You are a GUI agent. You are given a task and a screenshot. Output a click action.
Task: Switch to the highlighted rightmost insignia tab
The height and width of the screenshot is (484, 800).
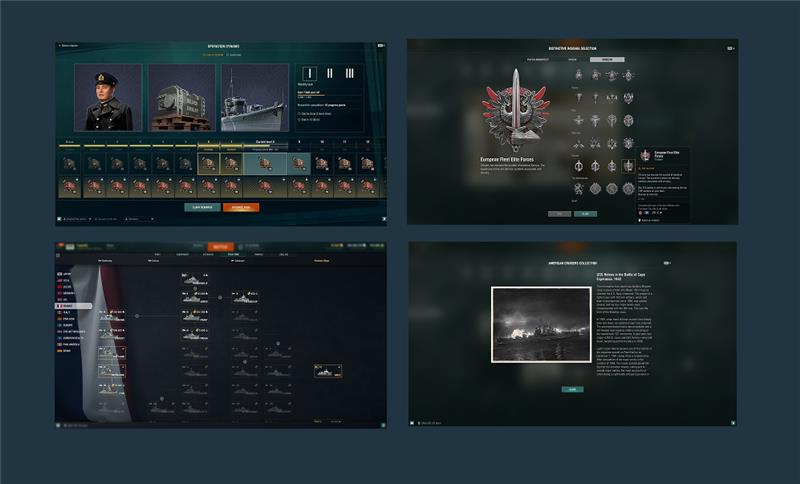point(607,59)
